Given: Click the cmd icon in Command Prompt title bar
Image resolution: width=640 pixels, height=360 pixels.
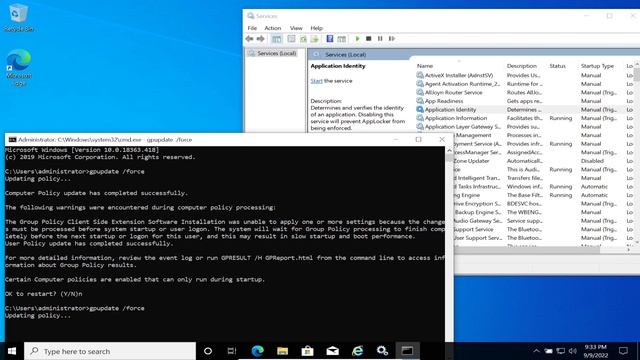Looking at the screenshot, I should click(12, 140).
